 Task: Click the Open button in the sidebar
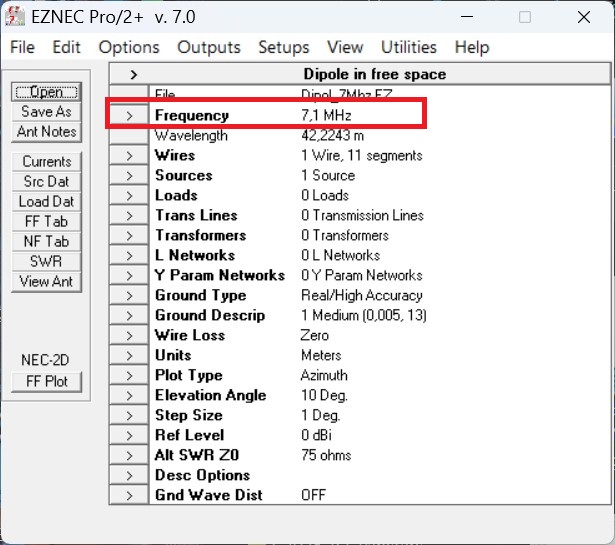point(46,92)
